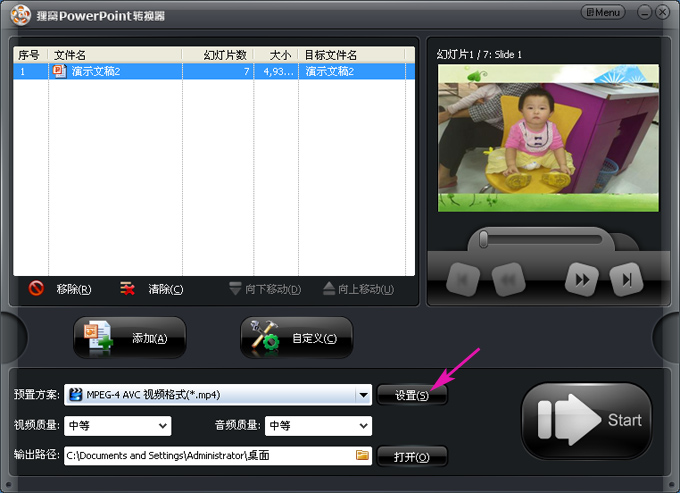Click the slide preview progress slider handle
680x493 pixels.
[483, 239]
